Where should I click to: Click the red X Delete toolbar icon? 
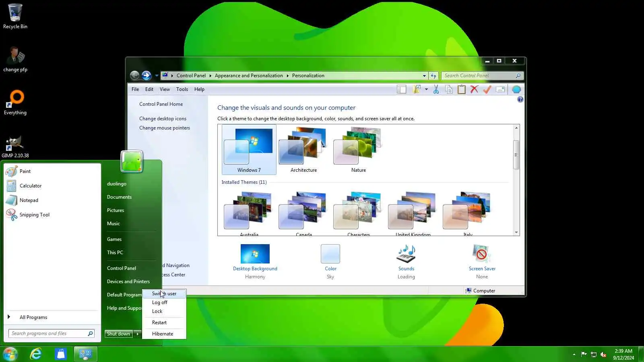(475, 89)
